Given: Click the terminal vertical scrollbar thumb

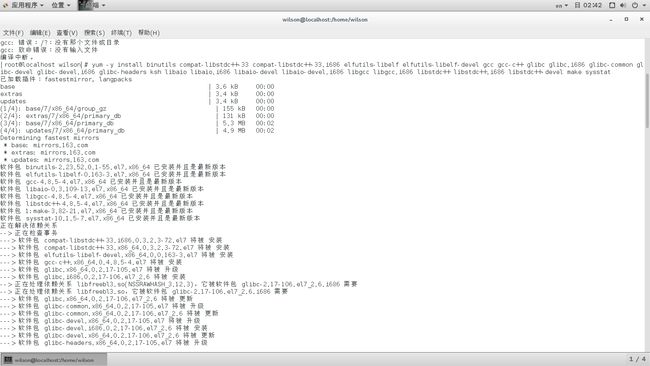Looking at the screenshot, I should coord(647,102).
